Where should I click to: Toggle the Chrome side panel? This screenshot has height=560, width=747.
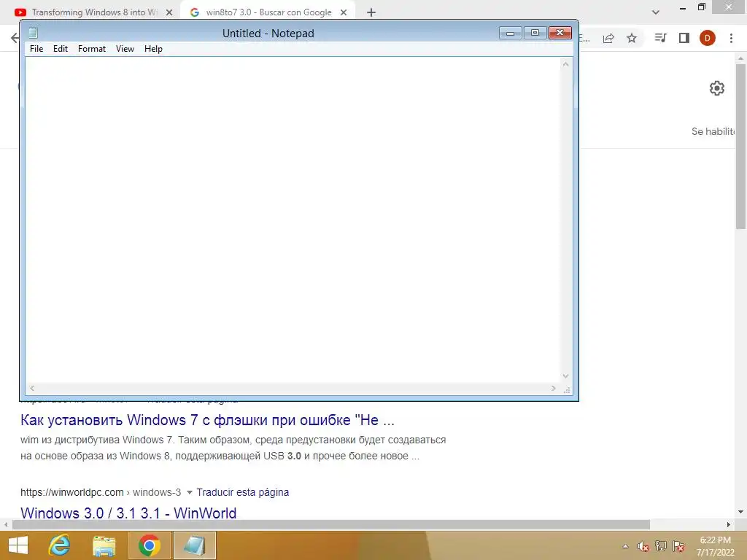pyautogui.click(x=684, y=38)
